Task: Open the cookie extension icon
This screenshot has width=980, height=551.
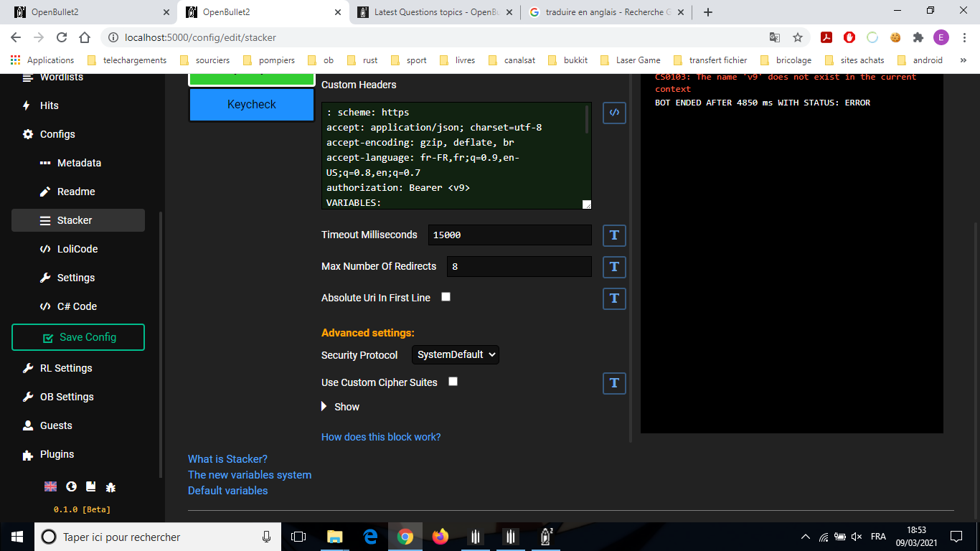Action: coord(895,37)
